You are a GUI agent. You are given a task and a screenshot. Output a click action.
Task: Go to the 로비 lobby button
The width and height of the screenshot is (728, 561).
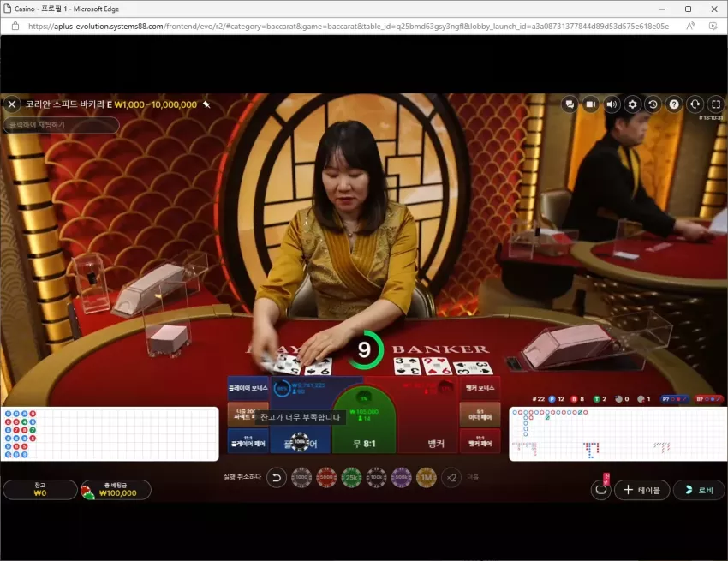(699, 490)
